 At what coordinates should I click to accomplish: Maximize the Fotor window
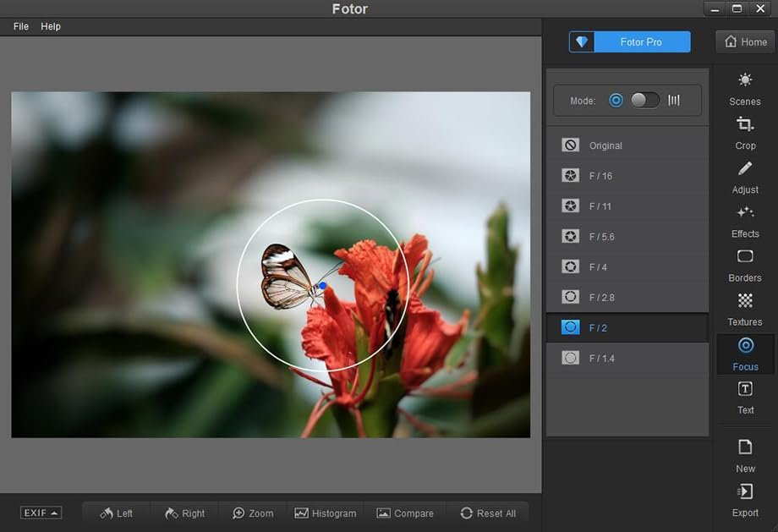[x=737, y=8]
